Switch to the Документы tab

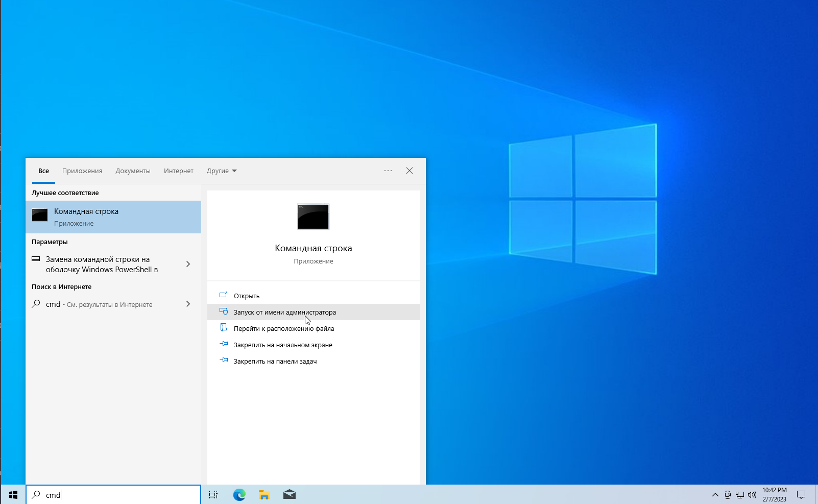coord(133,171)
